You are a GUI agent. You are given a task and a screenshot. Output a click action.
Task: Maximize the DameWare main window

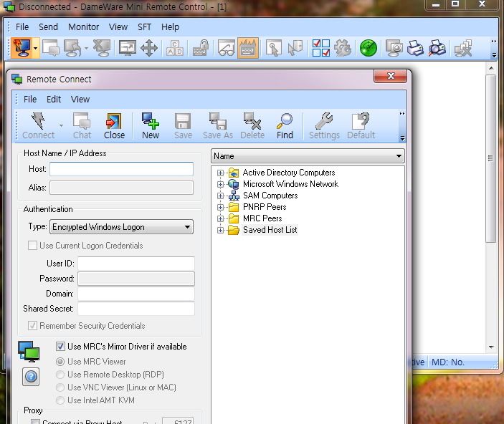455,4
